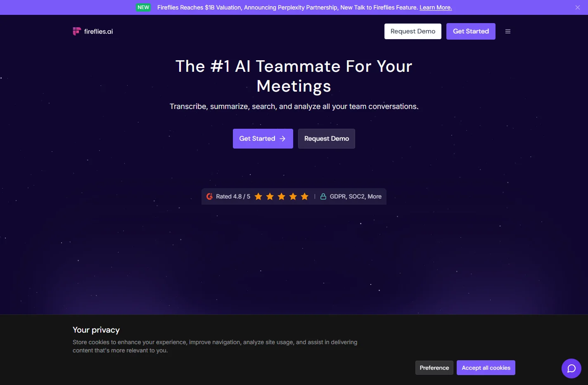Open the chat support bubble
This screenshot has width=588, height=385.
pyautogui.click(x=571, y=368)
